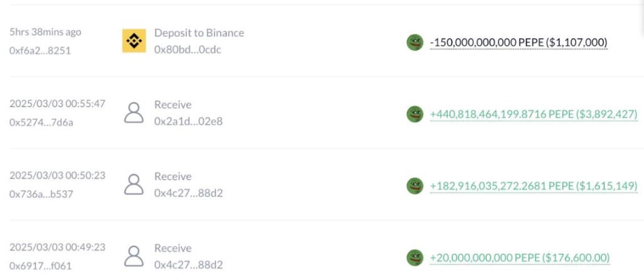644x278 pixels.
Task: Open transaction hash 0x736a...b537
Action: (x=41, y=194)
